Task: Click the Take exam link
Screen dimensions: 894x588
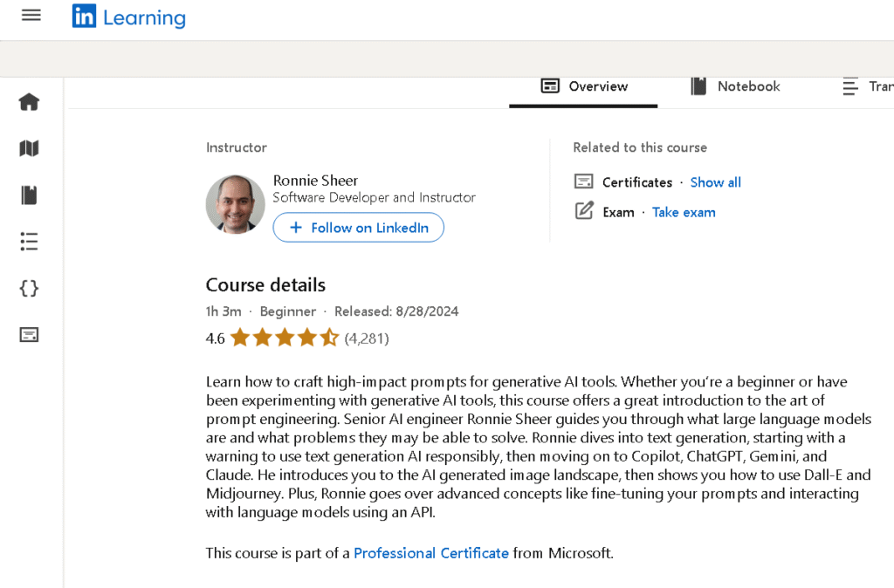Action: 684,212
